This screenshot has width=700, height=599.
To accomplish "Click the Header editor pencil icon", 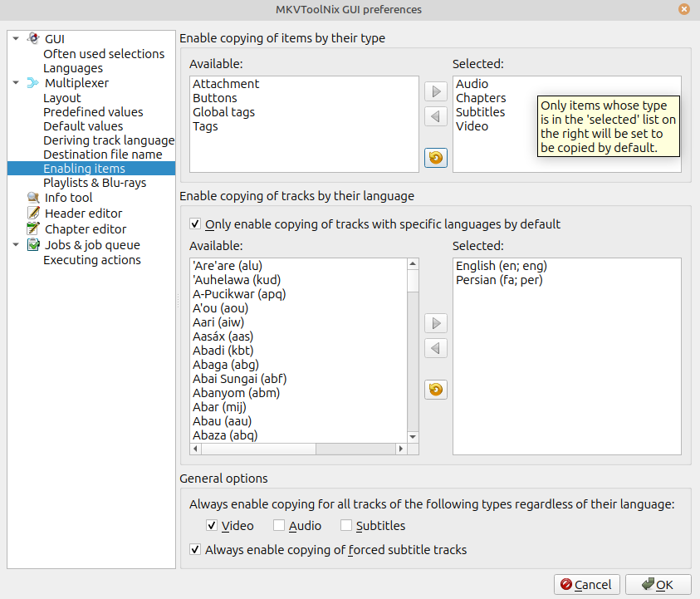I will tap(33, 213).
